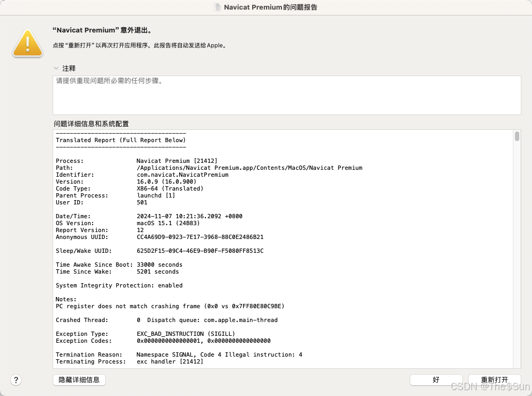Click the report icon beside the window title
The height and width of the screenshot is (396, 532).
coord(217,7)
